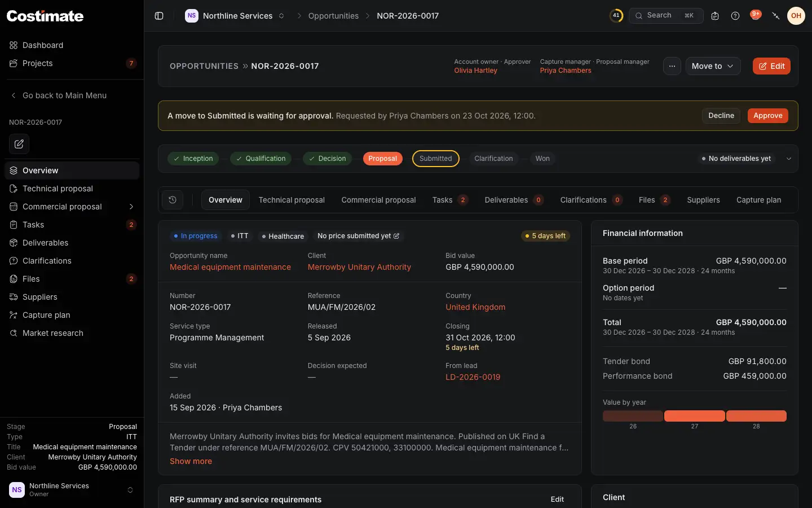The height and width of the screenshot is (508, 812).
Task: Open the Northline Services Owner account switcher
Action: coord(72,490)
